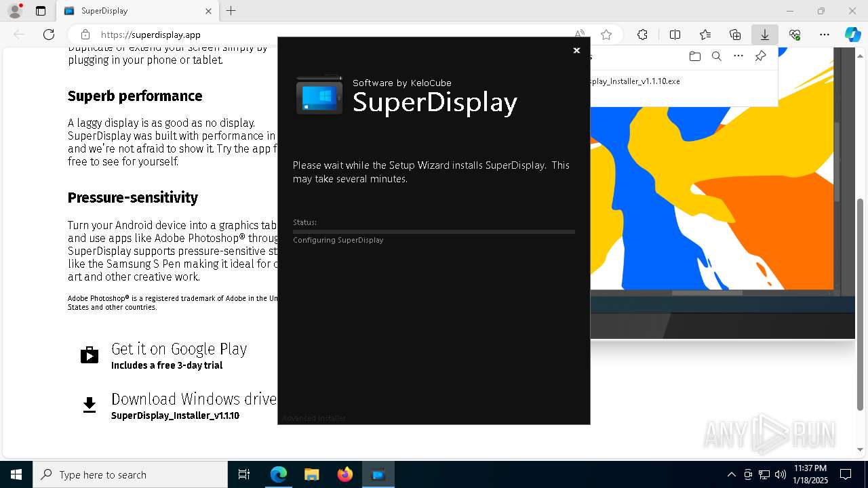Click SuperDisplay_Installer_v1.1.10 text link
Screen dimensions: 868x488
pos(175,415)
